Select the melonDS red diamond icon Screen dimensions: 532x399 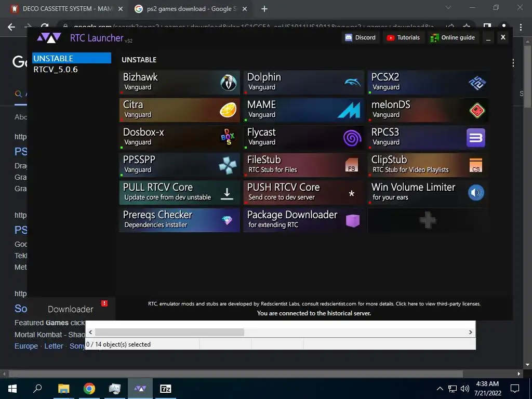pos(477,110)
